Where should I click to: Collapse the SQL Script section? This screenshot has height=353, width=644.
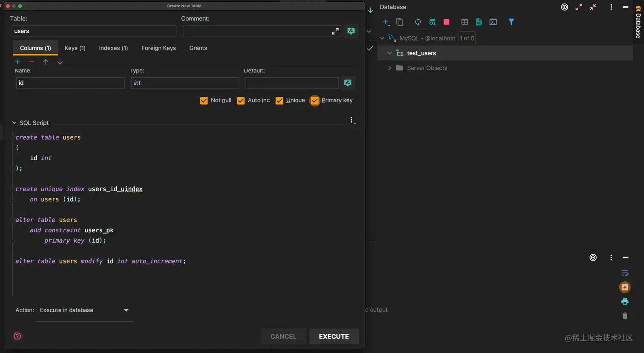14,123
